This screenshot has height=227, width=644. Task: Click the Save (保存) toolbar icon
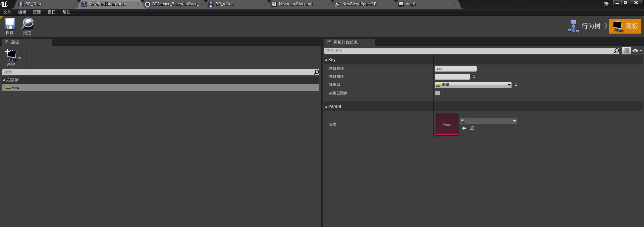coord(10,26)
